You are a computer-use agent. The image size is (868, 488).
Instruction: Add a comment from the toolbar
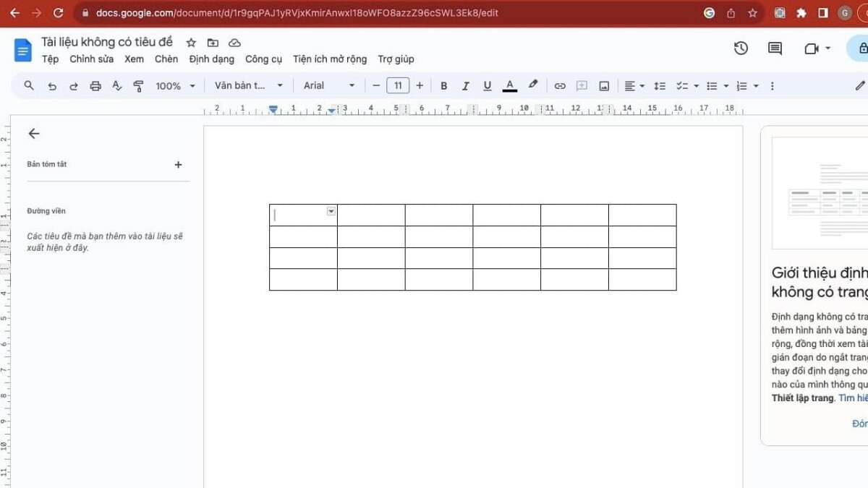tap(582, 86)
